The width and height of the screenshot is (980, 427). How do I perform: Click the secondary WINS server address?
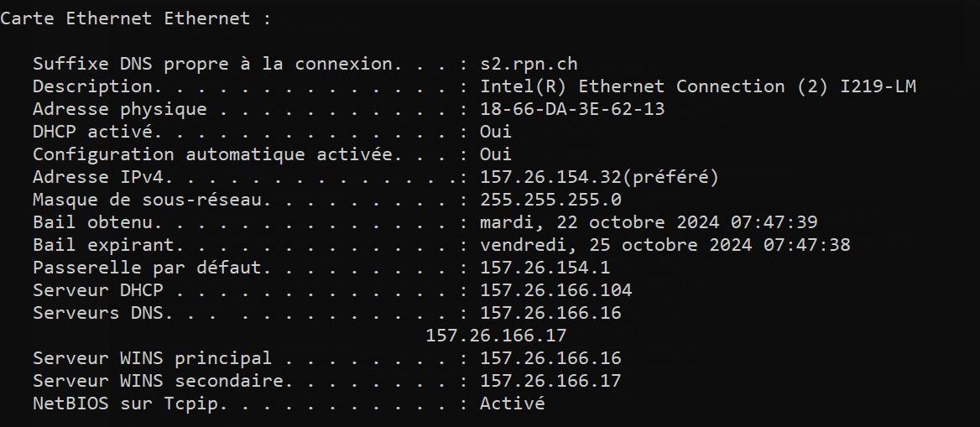point(550,380)
